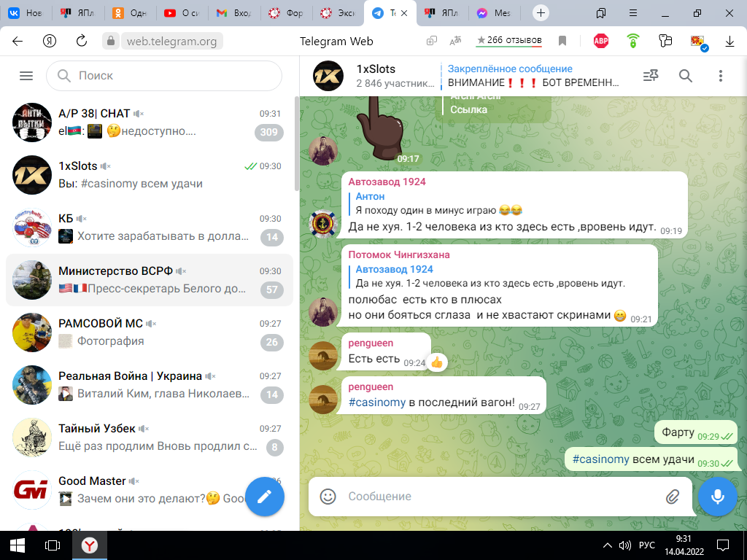Start voice recording with microphone button
This screenshot has height=560, width=747.
718,497
